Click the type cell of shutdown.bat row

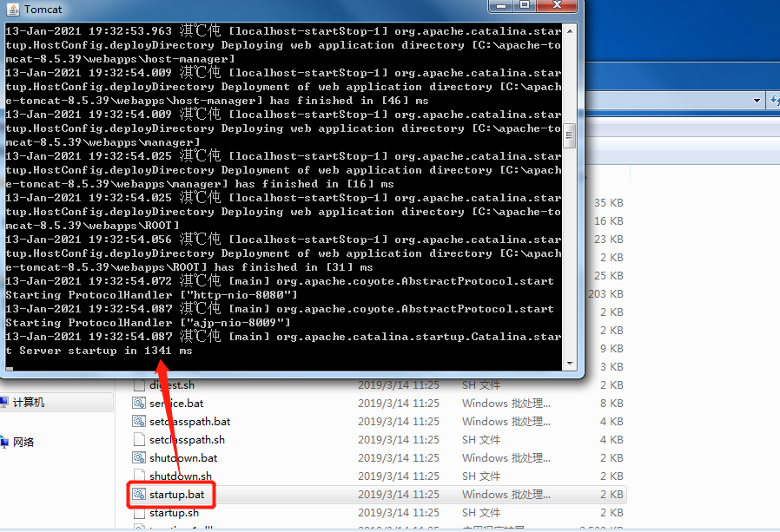coord(506,458)
